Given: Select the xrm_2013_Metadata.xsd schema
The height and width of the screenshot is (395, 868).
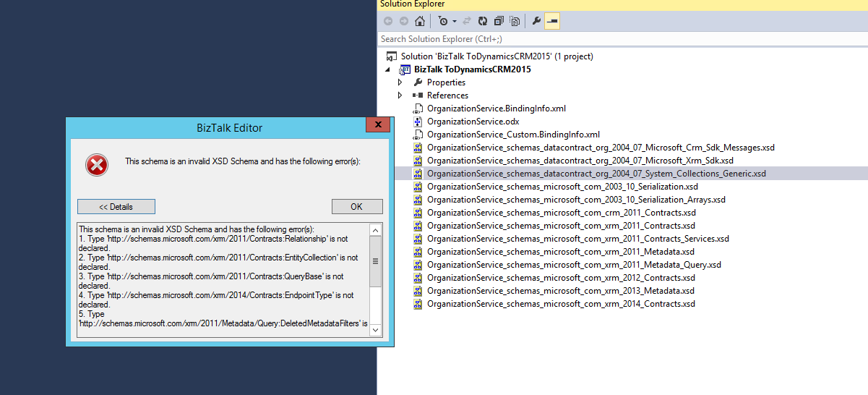Looking at the screenshot, I should point(560,291).
